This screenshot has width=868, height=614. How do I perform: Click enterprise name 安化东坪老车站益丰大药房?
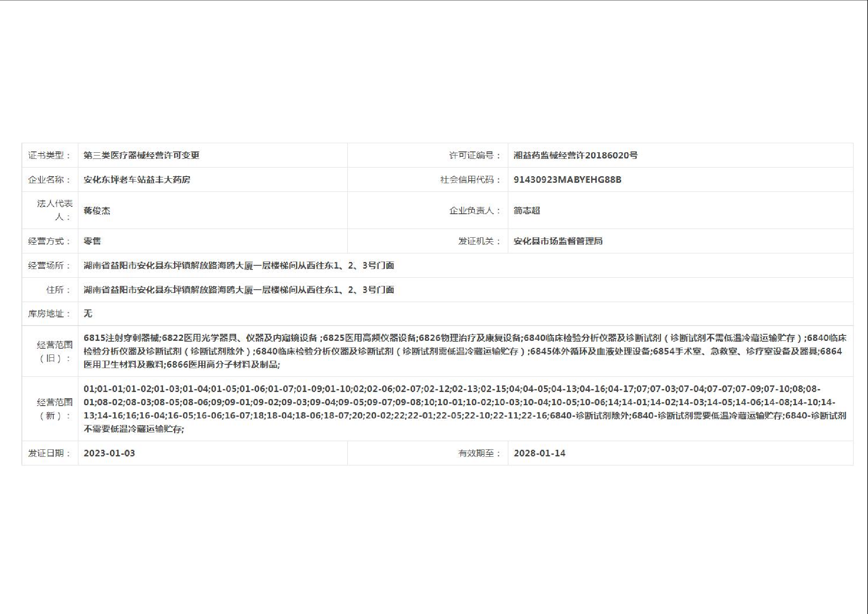tap(137, 179)
